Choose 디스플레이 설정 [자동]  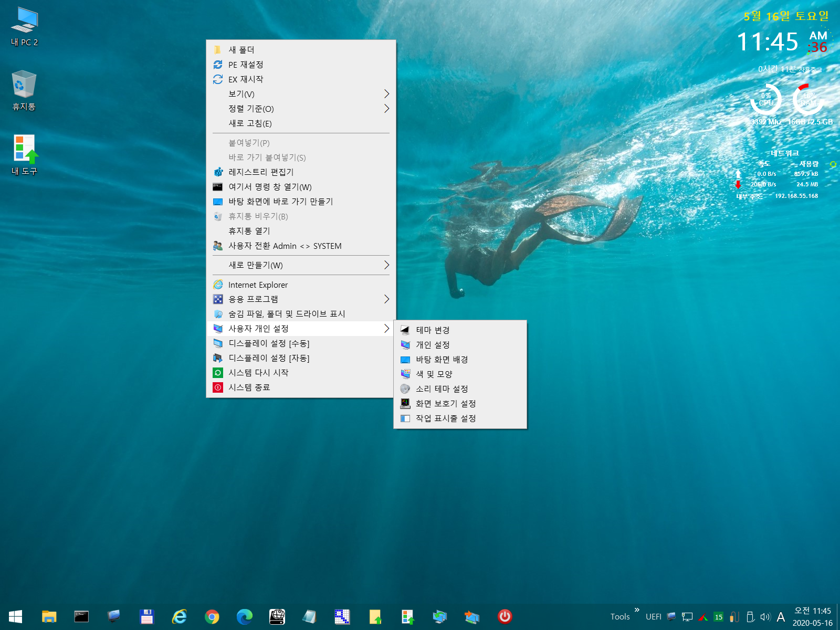pos(301,358)
